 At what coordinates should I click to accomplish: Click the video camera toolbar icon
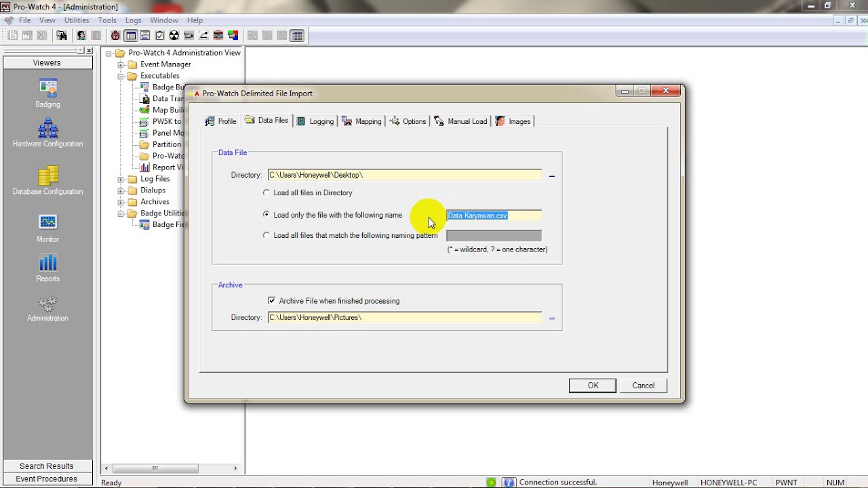pos(189,36)
